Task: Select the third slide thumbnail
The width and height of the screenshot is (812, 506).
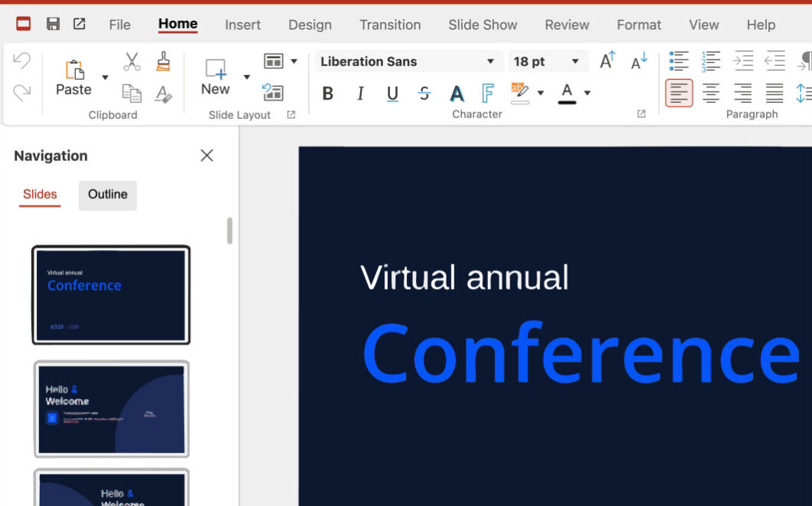Action: pyautogui.click(x=111, y=488)
